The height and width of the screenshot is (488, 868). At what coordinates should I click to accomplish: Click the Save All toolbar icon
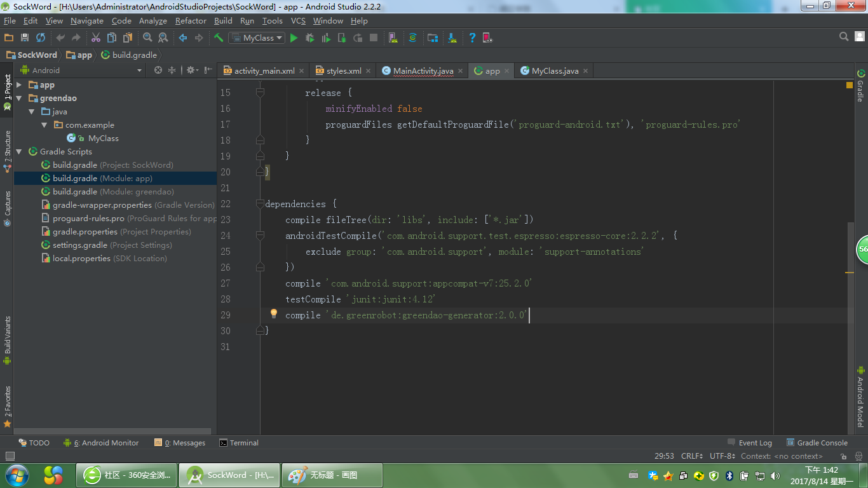click(25, 38)
